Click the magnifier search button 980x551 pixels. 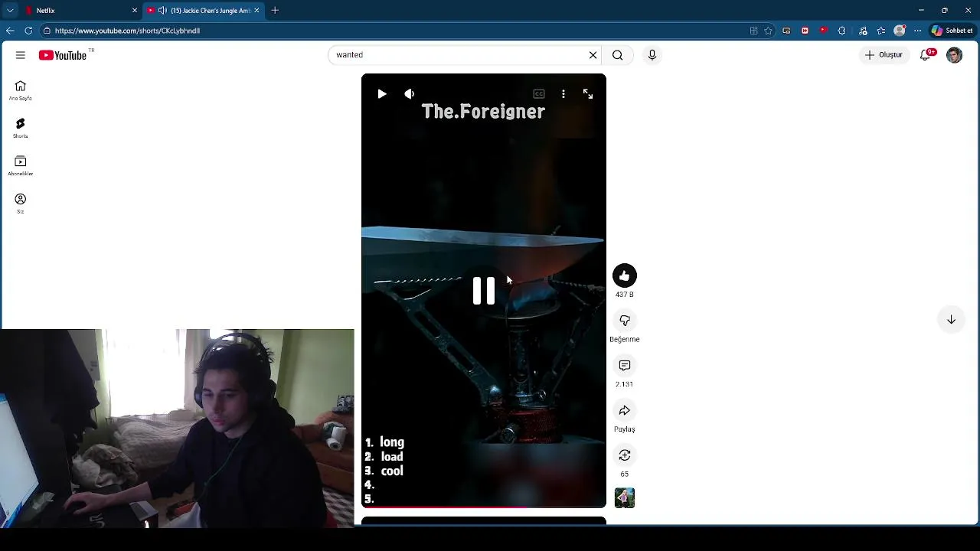point(618,55)
